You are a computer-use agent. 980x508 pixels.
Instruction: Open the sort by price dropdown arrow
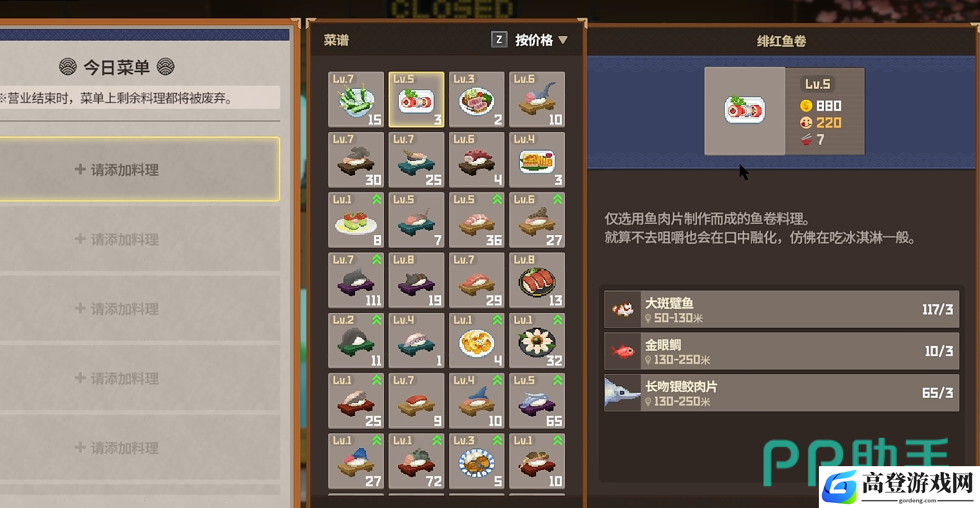click(x=562, y=40)
